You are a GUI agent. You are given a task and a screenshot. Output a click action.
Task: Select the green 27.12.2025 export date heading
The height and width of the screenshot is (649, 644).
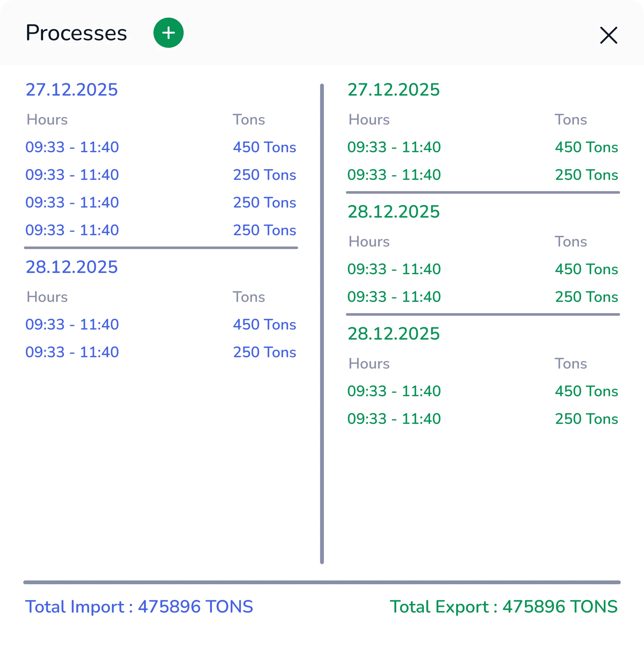click(393, 90)
